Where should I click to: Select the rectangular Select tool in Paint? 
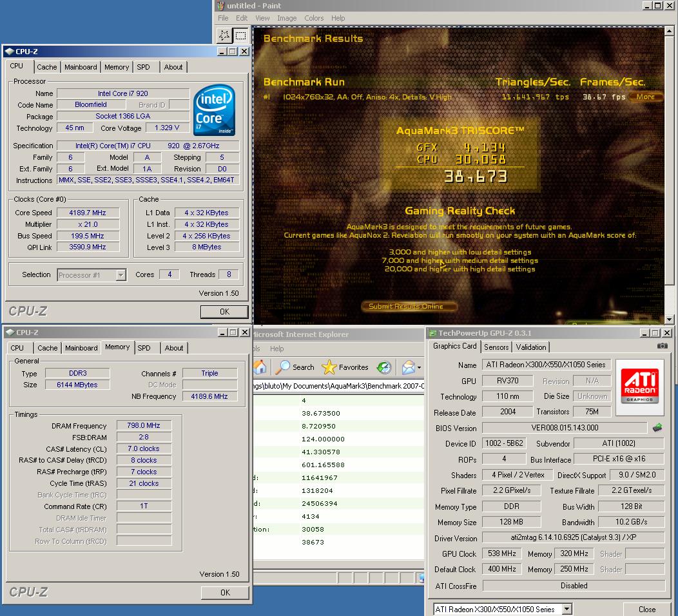point(240,35)
